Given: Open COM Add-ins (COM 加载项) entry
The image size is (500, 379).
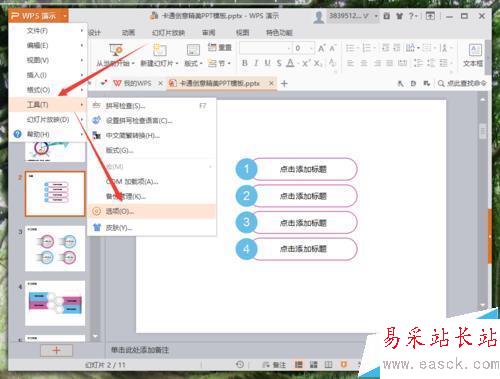Looking at the screenshot, I should [152, 182].
